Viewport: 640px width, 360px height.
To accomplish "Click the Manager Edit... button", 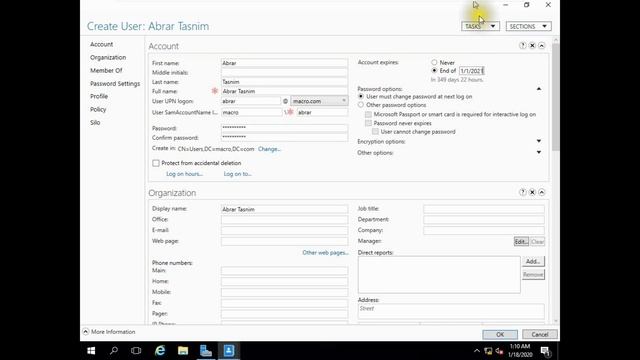I will pos(521,242).
